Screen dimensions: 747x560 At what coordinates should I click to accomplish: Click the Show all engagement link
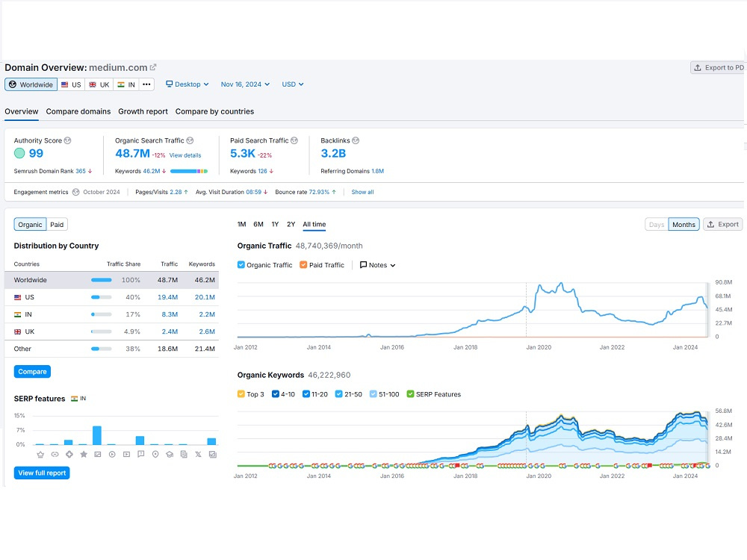point(362,192)
